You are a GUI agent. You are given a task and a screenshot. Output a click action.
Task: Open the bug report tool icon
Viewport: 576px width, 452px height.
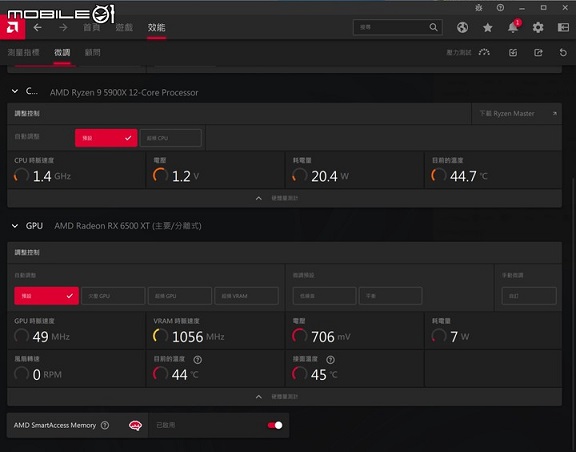tap(479, 8)
